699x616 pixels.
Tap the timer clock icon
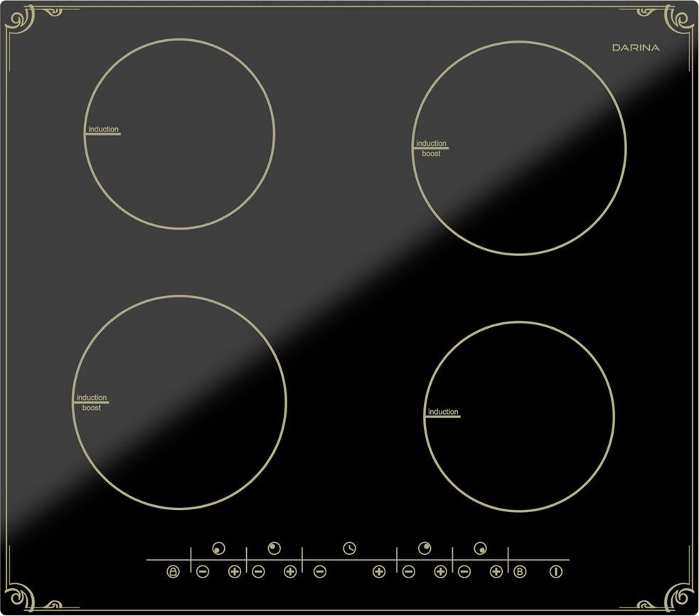[x=349, y=548]
